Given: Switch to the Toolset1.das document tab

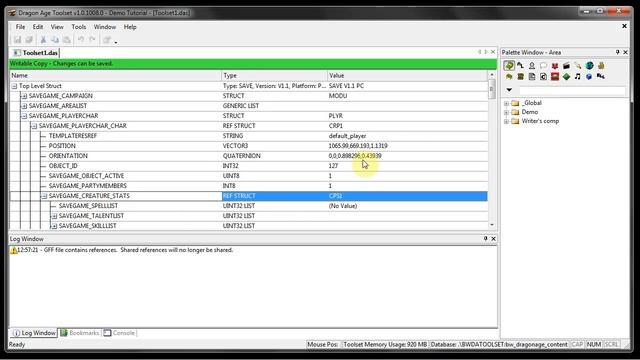Looking at the screenshot, I should pyautogui.click(x=36, y=53).
